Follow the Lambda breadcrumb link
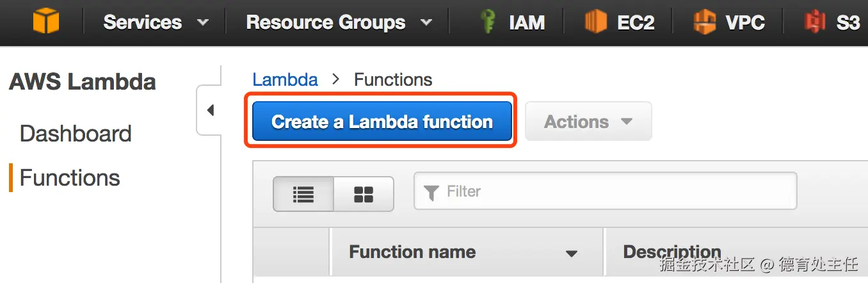 pyautogui.click(x=285, y=80)
